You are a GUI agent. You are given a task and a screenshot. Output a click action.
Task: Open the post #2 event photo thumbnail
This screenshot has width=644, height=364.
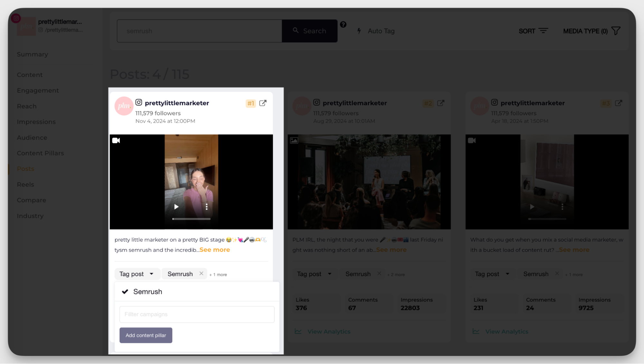[369, 182]
